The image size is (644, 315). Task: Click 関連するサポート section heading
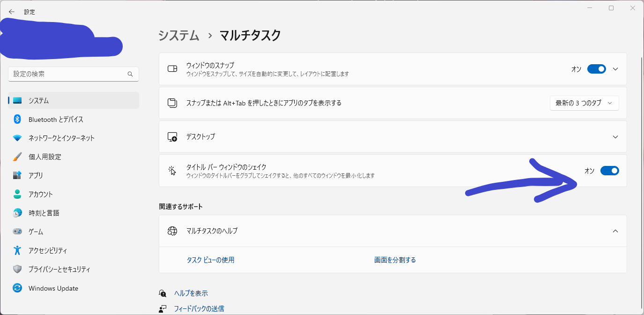[181, 207]
